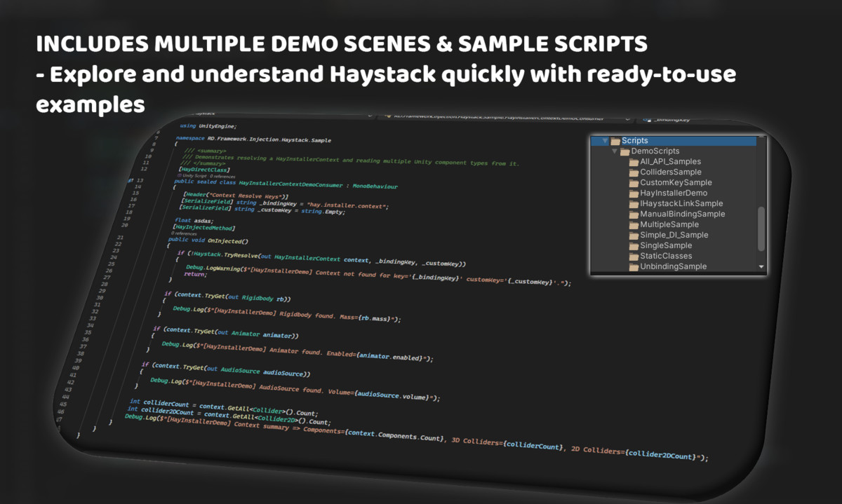Click the 'int collider2DCount' declaration line
The image size is (842, 504).
[229, 416]
